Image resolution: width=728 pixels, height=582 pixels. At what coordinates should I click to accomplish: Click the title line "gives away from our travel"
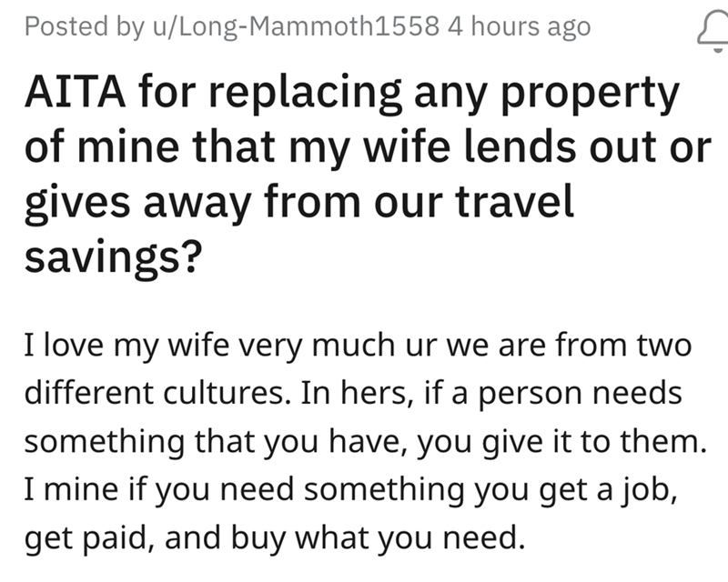click(298, 204)
